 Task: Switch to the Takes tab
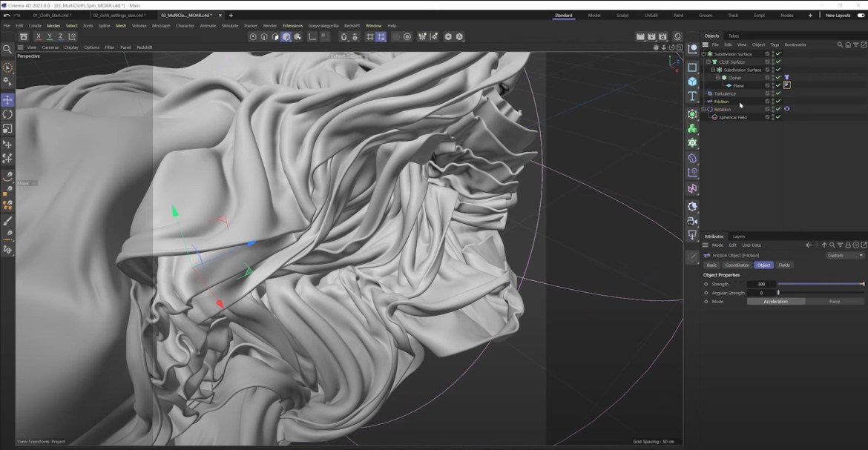click(734, 36)
